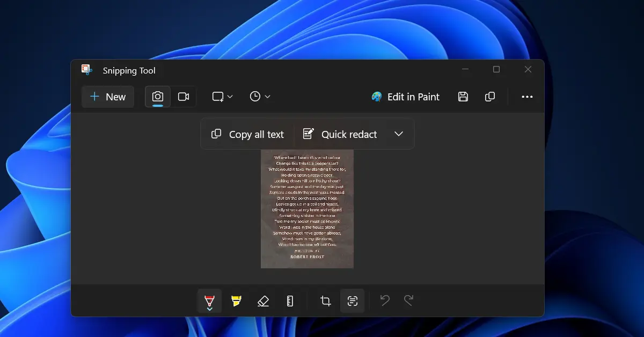The height and width of the screenshot is (337, 644).
Task: Open the snipping mode dropdown
Action: 222,97
